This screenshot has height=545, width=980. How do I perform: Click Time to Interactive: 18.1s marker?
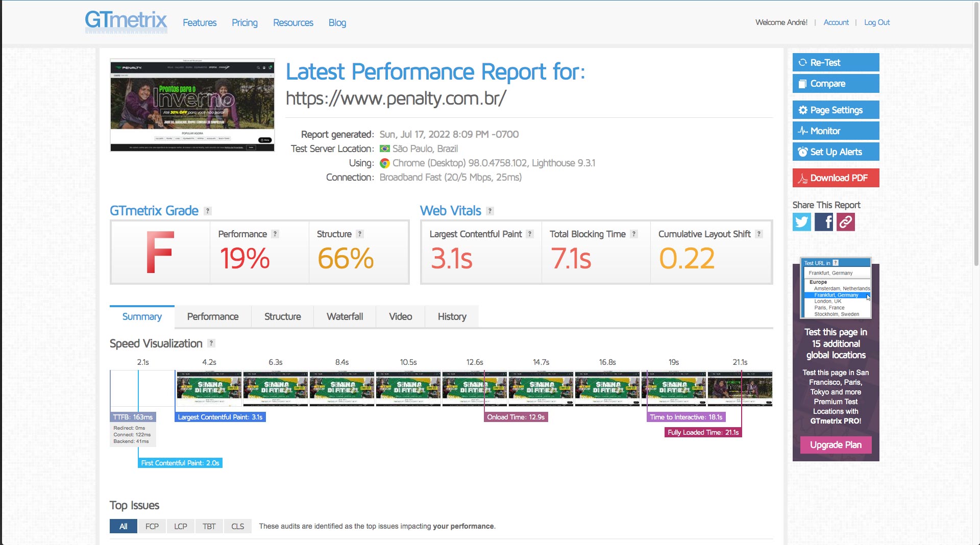click(686, 417)
